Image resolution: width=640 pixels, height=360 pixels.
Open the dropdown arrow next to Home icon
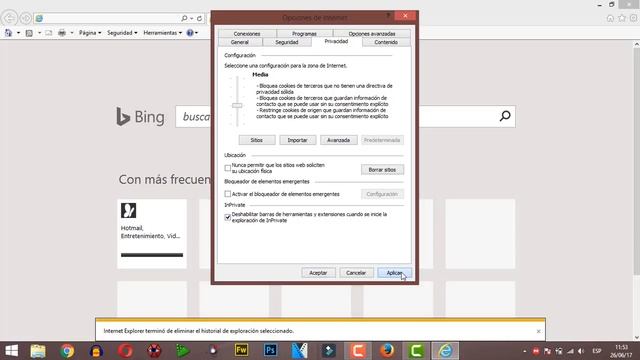pos(18,33)
